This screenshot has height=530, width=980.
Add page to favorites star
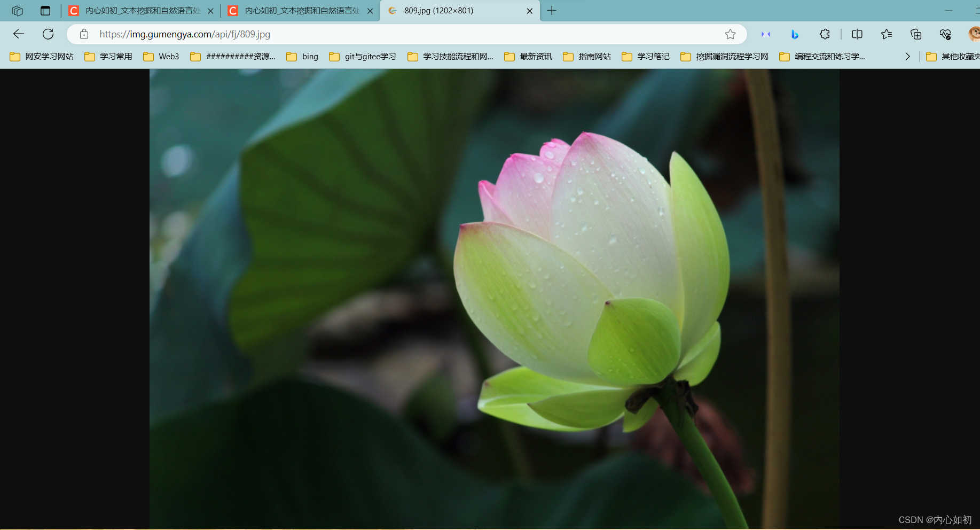coord(730,34)
